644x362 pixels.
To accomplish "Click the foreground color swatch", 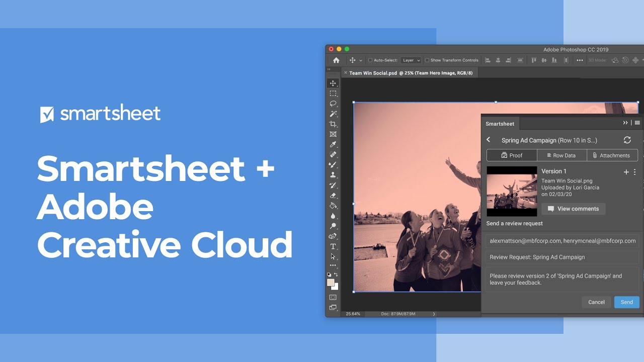I will pyautogui.click(x=331, y=283).
